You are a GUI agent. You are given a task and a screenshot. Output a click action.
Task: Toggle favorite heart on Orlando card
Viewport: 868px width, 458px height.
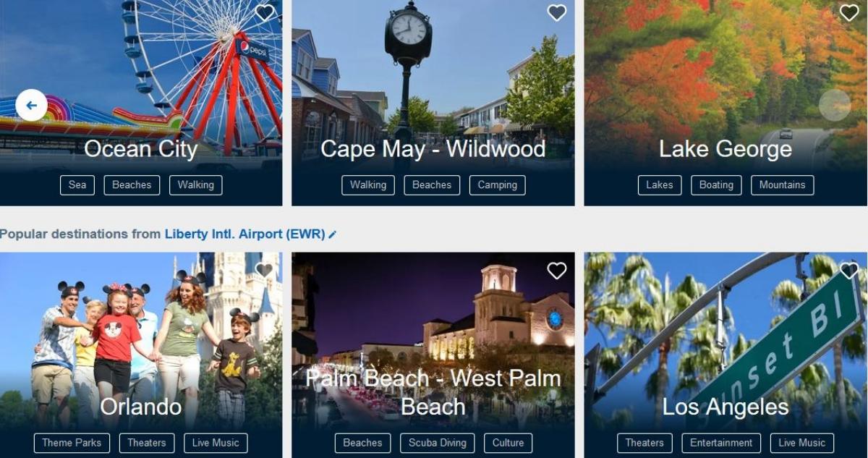[x=265, y=271]
